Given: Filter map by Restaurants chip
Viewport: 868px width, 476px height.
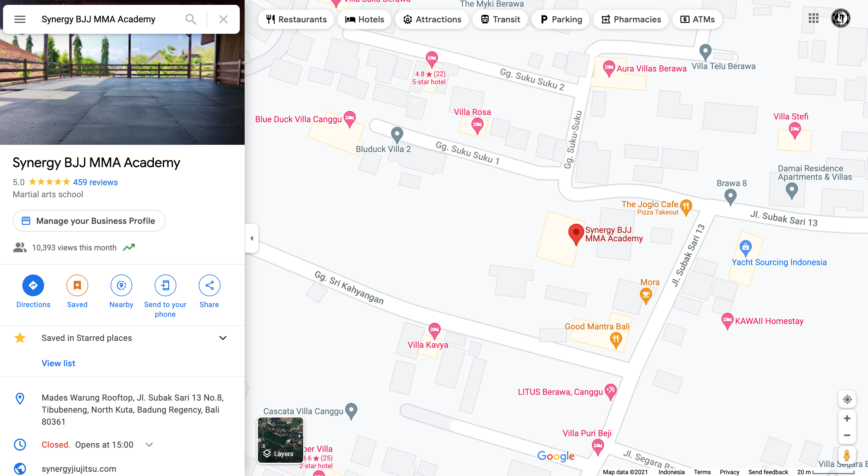Looking at the screenshot, I should click(296, 19).
